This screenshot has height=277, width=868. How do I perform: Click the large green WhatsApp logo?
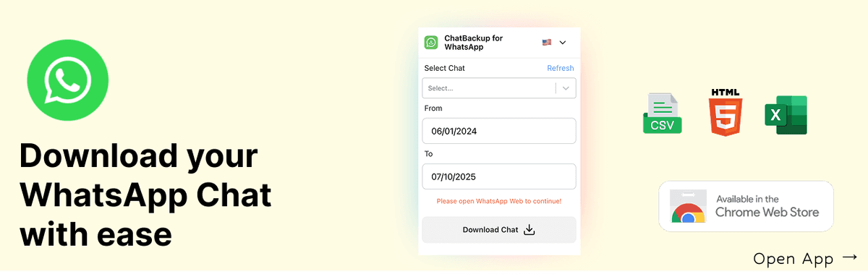(68, 80)
